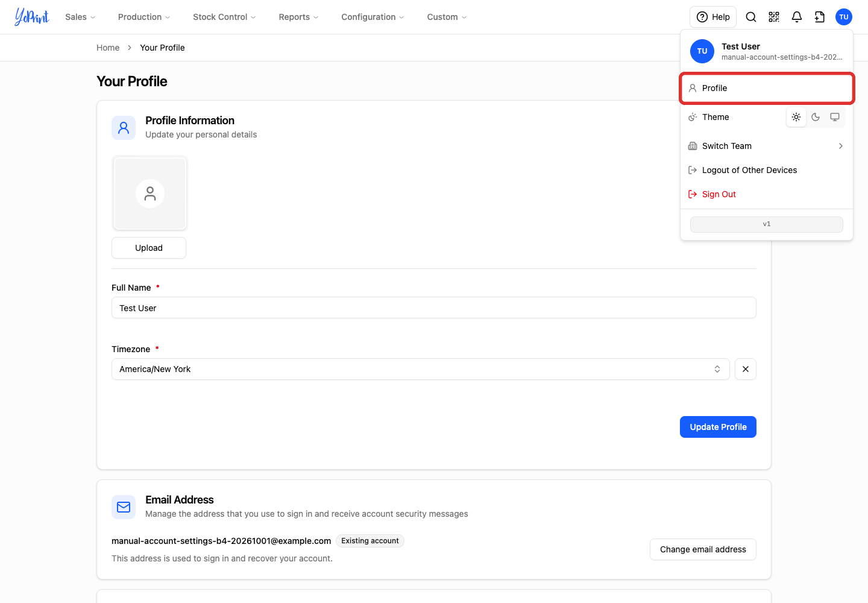The image size is (868, 603).
Task: Click the Upload button
Action: 149,248
